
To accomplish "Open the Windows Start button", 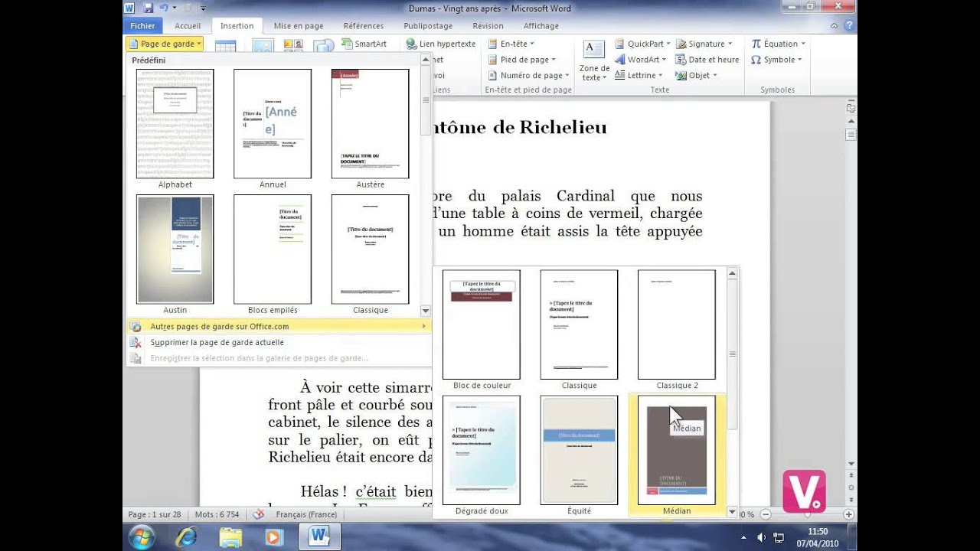I will 142,537.
